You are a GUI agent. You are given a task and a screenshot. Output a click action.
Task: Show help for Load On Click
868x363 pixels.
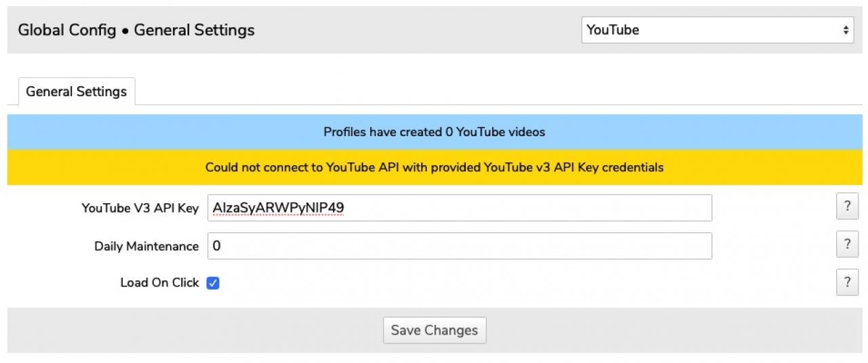(x=847, y=282)
